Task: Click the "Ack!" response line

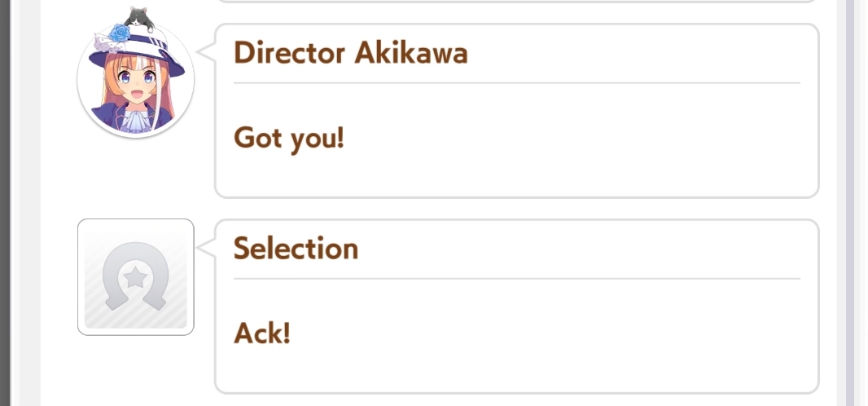Action: click(x=262, y=333)
